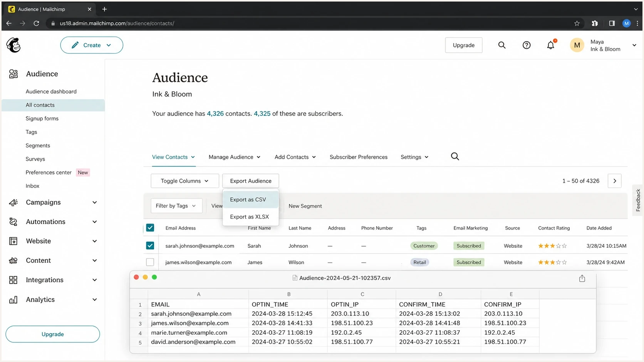Open a new browser tab
Viewport: 644px width, 362px height.
pos(104,9)
